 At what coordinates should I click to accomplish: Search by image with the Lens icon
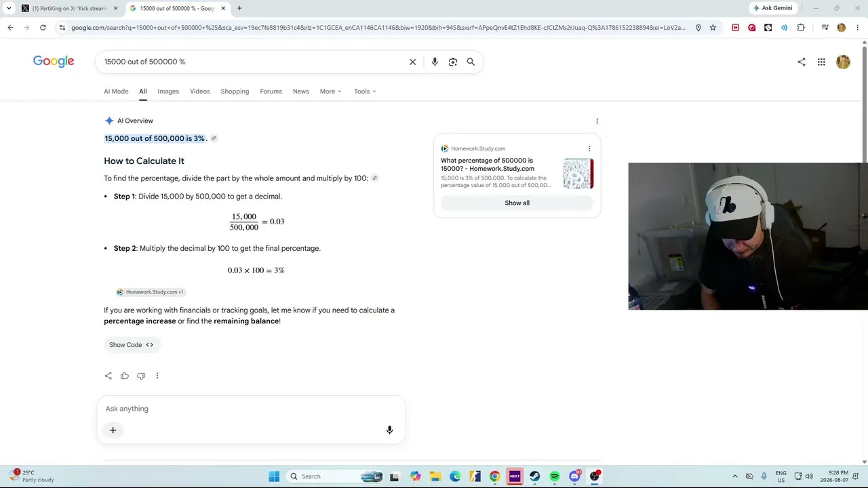click(453, 62)
